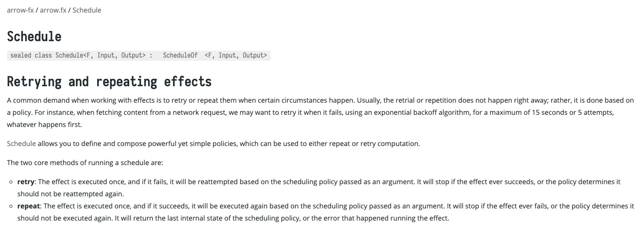The width and height of the screenshot is (644, 234).
Task: Click the line The two core methods
Action: (x=85, y=163)
